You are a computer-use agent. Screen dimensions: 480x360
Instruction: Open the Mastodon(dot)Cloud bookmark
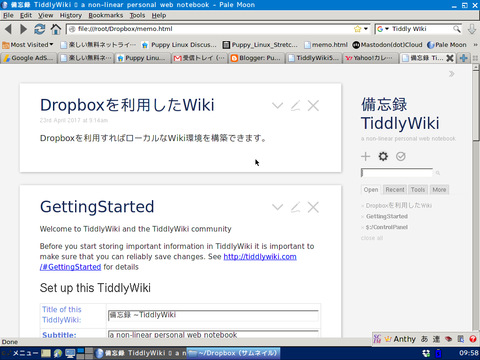click(387, 45)
